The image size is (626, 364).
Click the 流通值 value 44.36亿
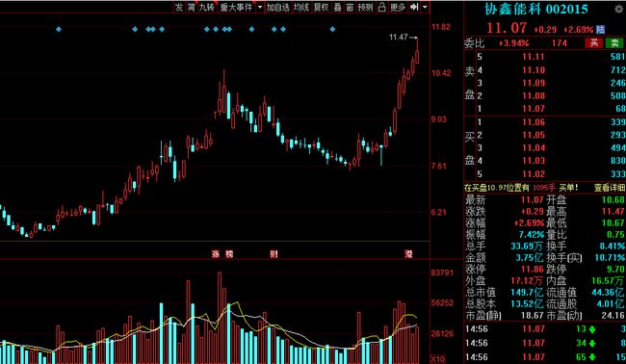(608, 292)
